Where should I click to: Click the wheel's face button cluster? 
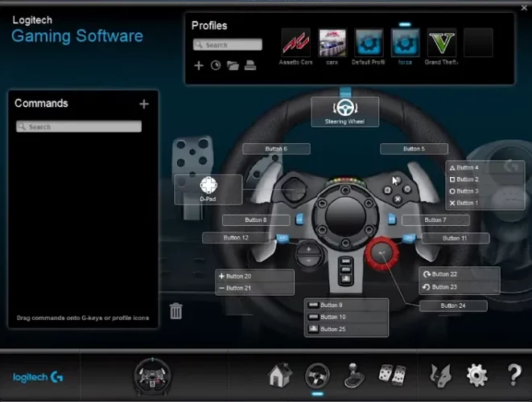click(x=398, y=190)
